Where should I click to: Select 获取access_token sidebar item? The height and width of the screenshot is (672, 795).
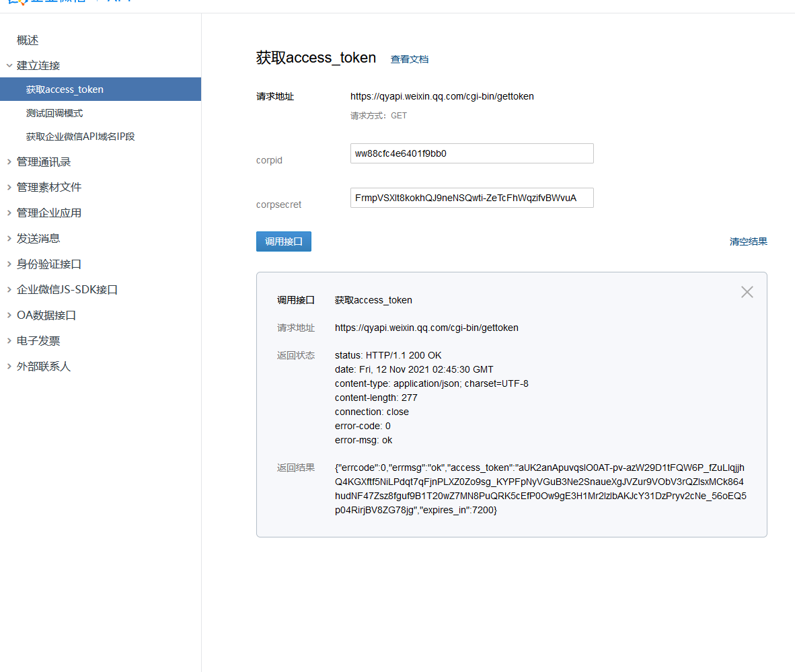[65, 89]
